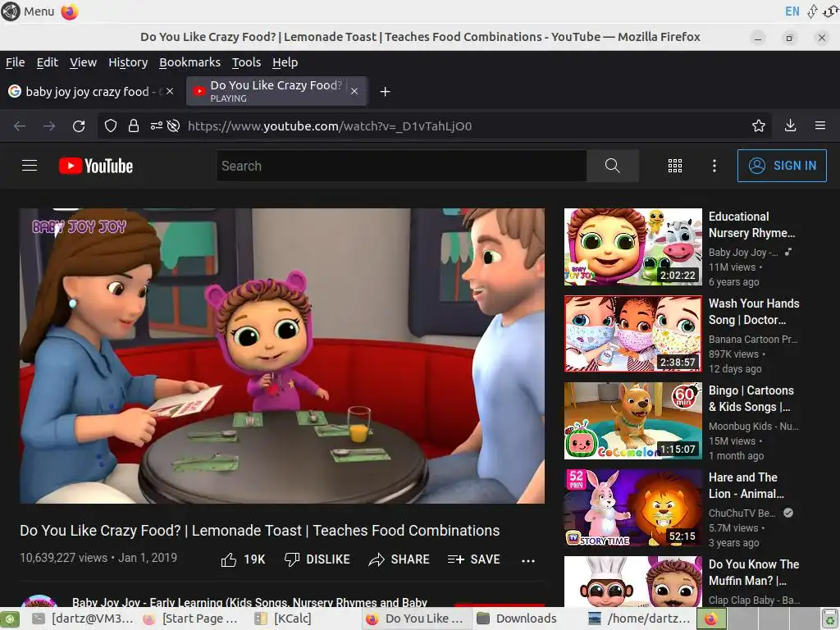Viewport: 840px width, 630px height.
Task: Switch to the Downloads taskbar window
Action: point(517,619)
